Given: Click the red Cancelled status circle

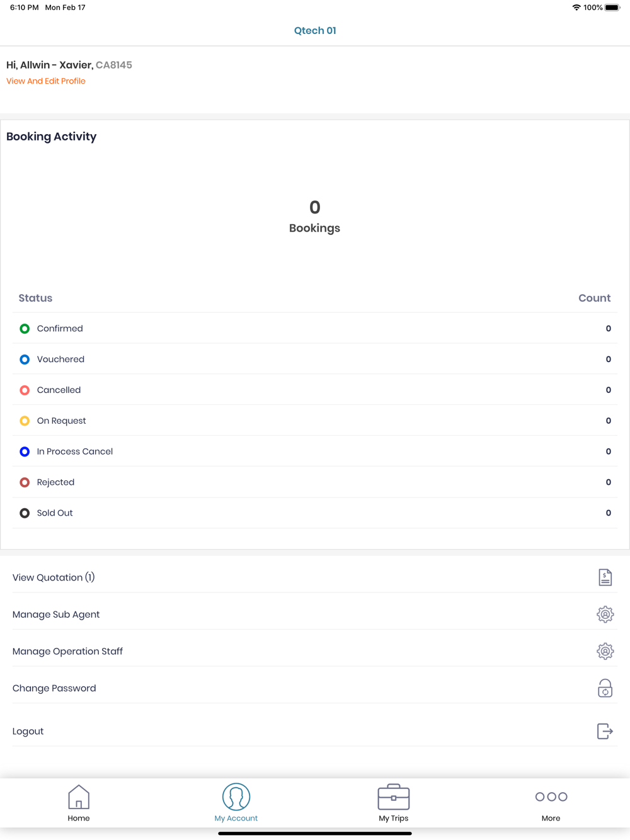Looking at the screenshot, I should pyautogui.click(x=25, y=390).
